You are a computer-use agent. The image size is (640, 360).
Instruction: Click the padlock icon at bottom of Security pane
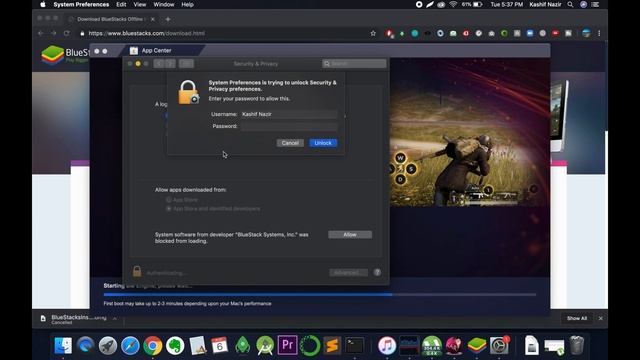(x=137, y=271)
